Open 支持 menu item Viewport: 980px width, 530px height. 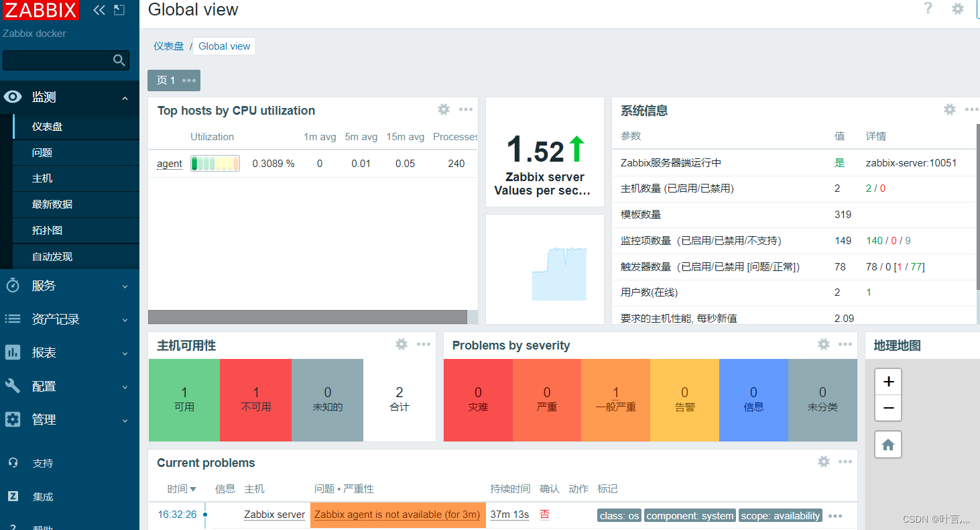tap(42, 464)
